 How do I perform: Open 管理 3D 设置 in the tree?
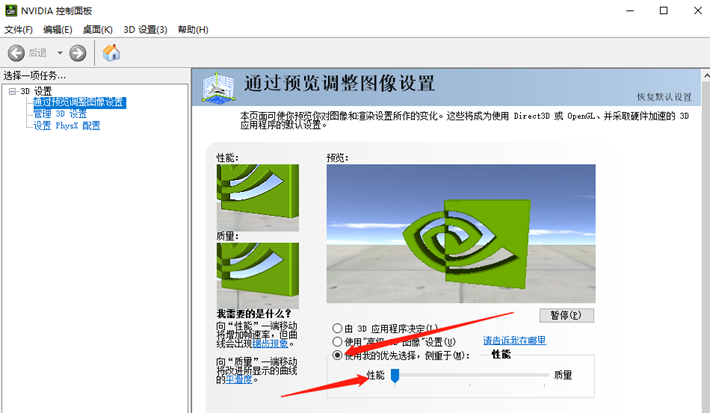[x=60, y=114]
